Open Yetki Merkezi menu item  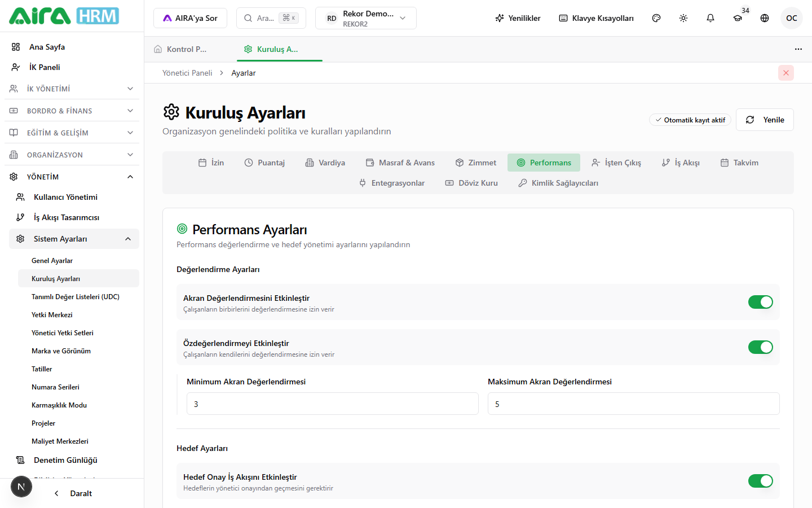78,315
